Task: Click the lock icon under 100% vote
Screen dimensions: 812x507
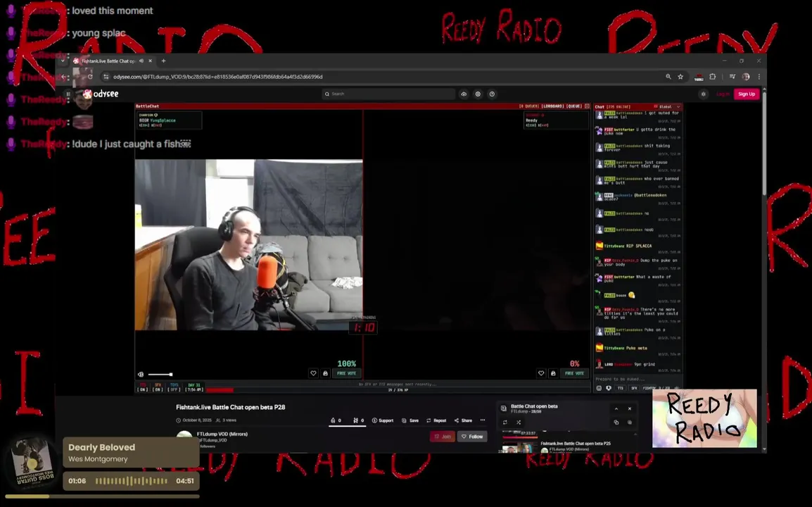Action: pyautogui.click(x=325, y=373)
